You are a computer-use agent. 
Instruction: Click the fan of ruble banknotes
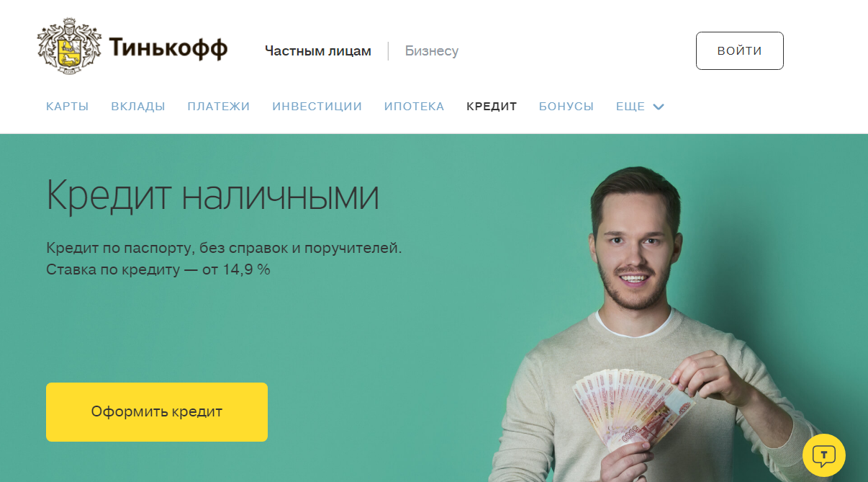click(x=633, y=411)
